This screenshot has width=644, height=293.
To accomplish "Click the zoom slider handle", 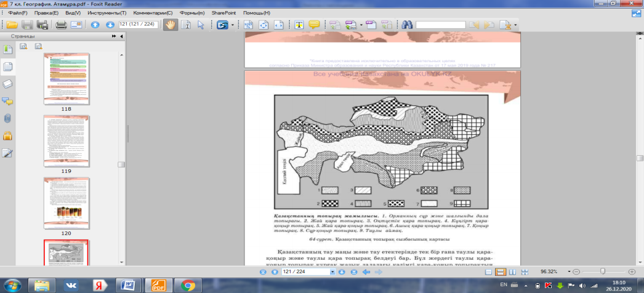I will tap(603, 271).
